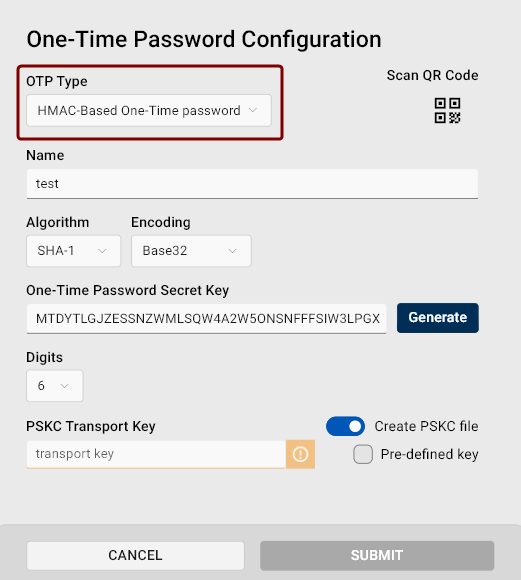
Task: Expand the Algorithm SHA-1 dropdown
Action: pyautogui.click(x=74, y=251)
